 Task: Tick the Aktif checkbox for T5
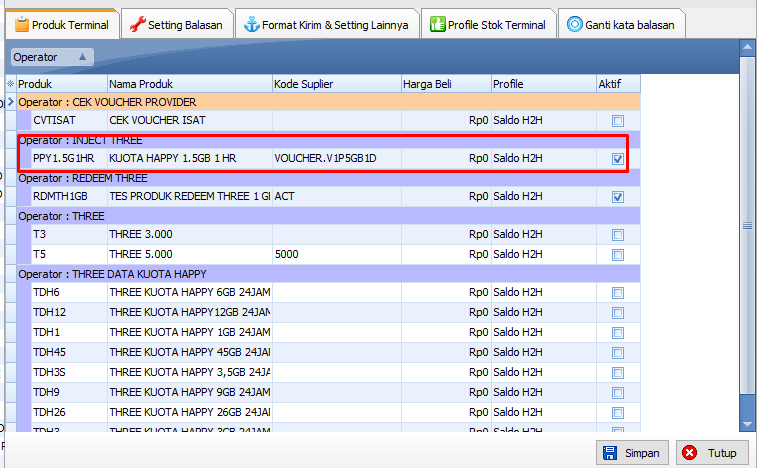click(617, 255)
